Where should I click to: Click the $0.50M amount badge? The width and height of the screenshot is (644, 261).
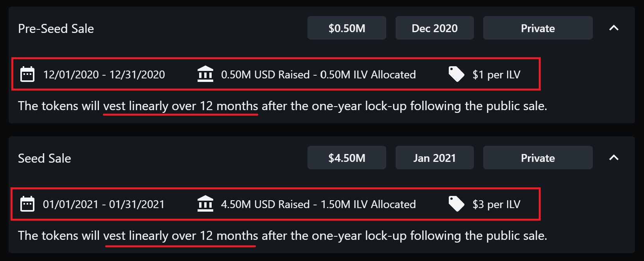point(347,28)
